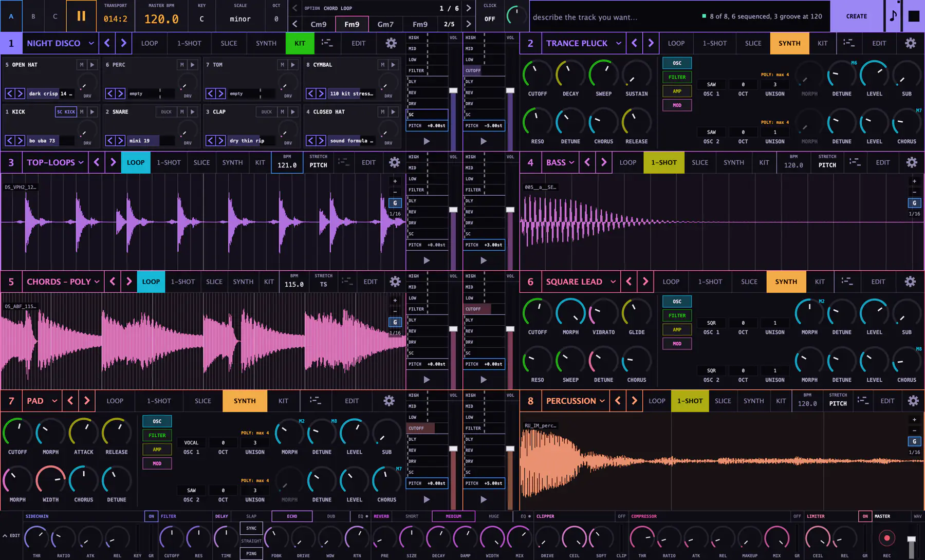Image resolution: width=925 pixels, height=560 pixels.
Task: Adjust the master volume fader
Action: [911, 539]
